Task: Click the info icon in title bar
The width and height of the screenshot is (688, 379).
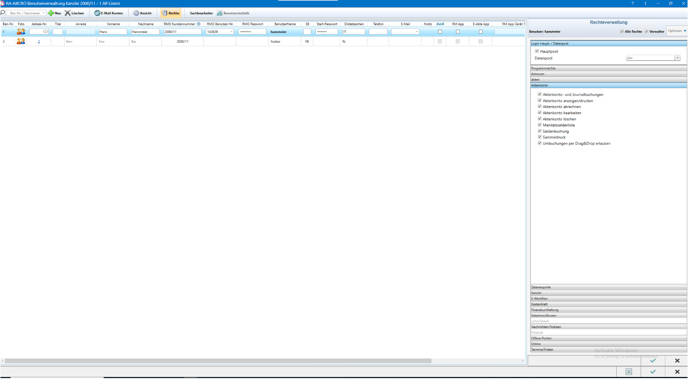Action: 645,3
